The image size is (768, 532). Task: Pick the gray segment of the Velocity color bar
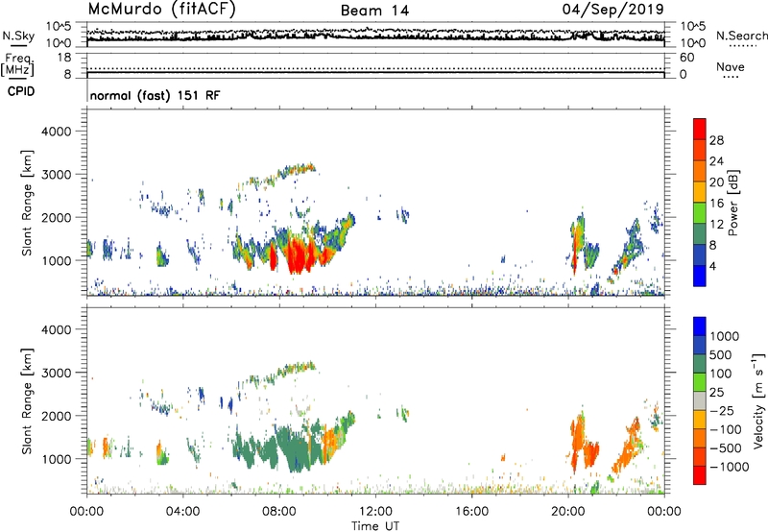pos(700,400)
